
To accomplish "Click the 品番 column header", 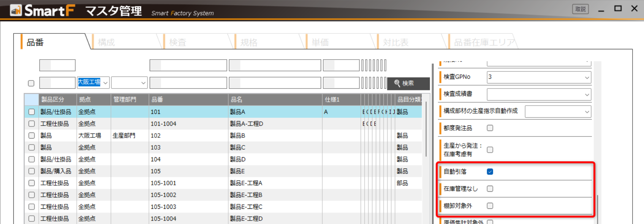I will point(188,99).
